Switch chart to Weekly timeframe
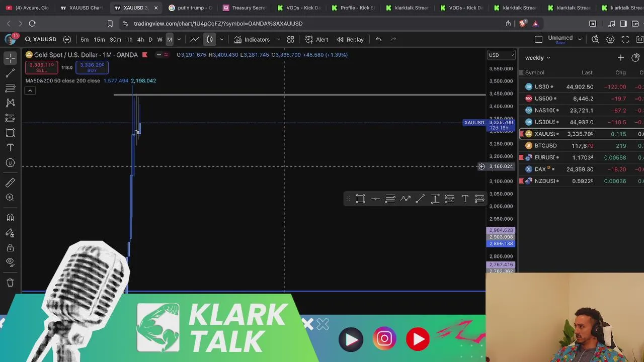Screen dimensions: 644x362 pyautogui.click(x=159, y=39)
